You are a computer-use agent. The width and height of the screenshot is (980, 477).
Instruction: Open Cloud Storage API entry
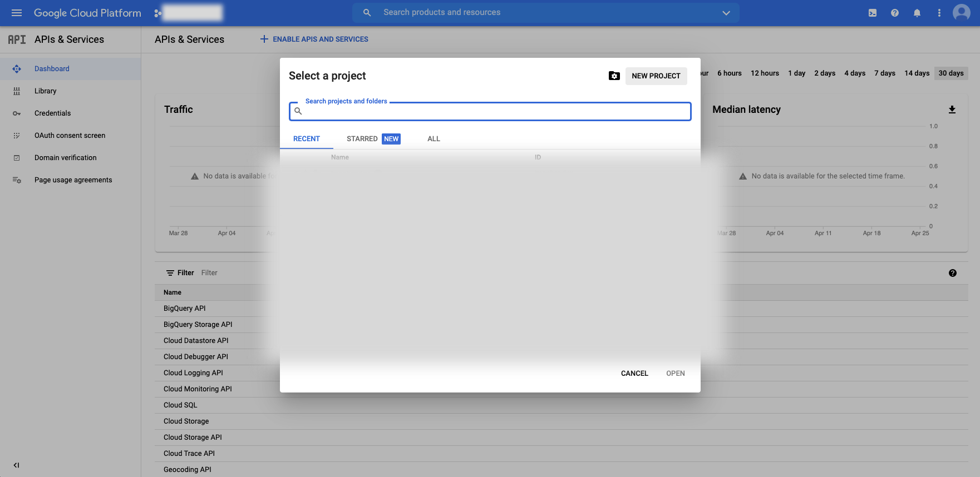click(193, 438)
